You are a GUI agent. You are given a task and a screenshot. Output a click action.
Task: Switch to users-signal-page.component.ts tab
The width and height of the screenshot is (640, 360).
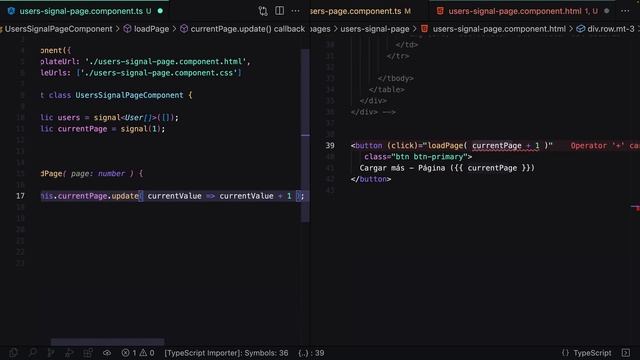coord(81,11)
